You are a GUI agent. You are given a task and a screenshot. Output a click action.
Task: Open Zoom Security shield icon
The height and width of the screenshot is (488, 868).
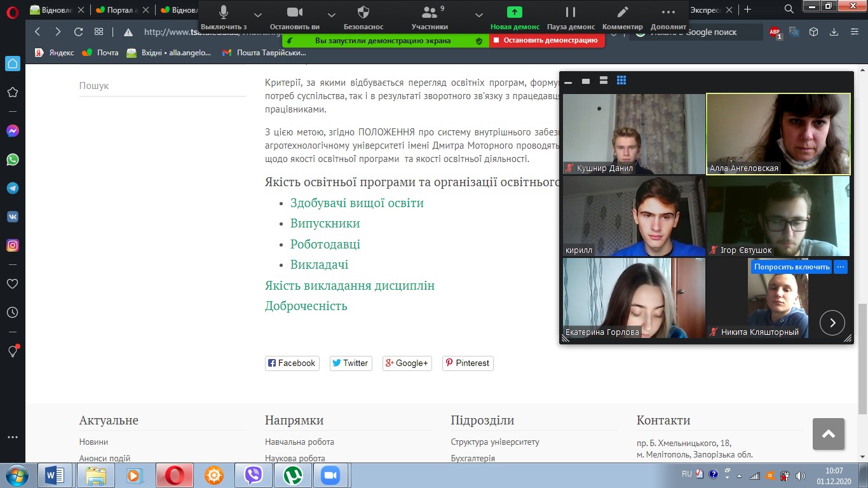pos(363,13)
